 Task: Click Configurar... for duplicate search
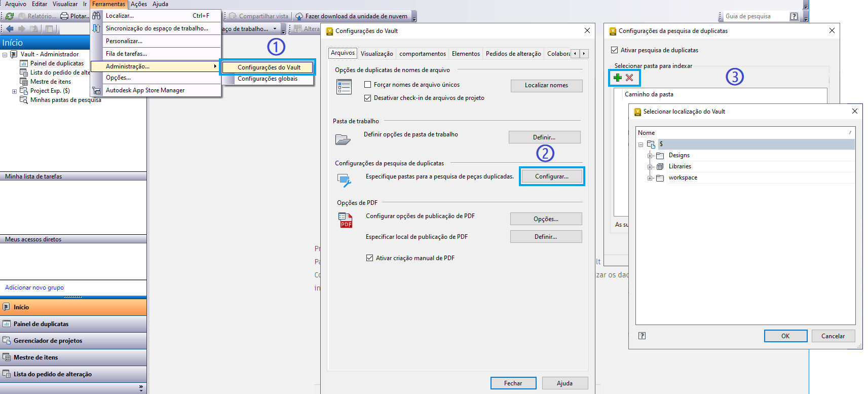(x=552, y=176)
